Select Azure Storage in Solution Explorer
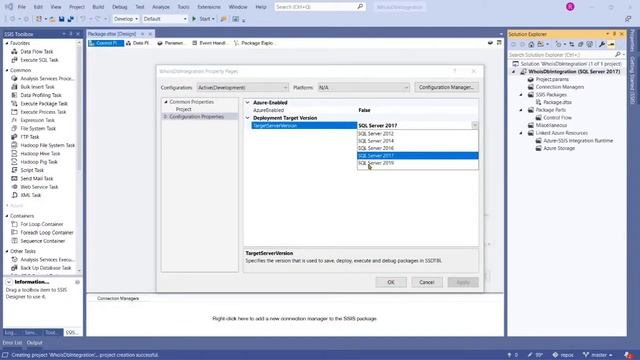Image resolution: width=640 pixels, height=360 pixels. (559, 148)
